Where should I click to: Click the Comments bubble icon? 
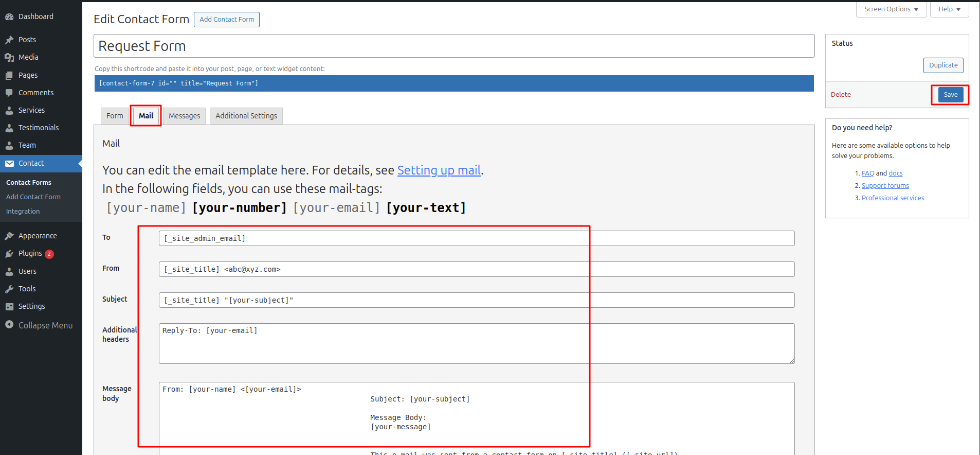9,93
